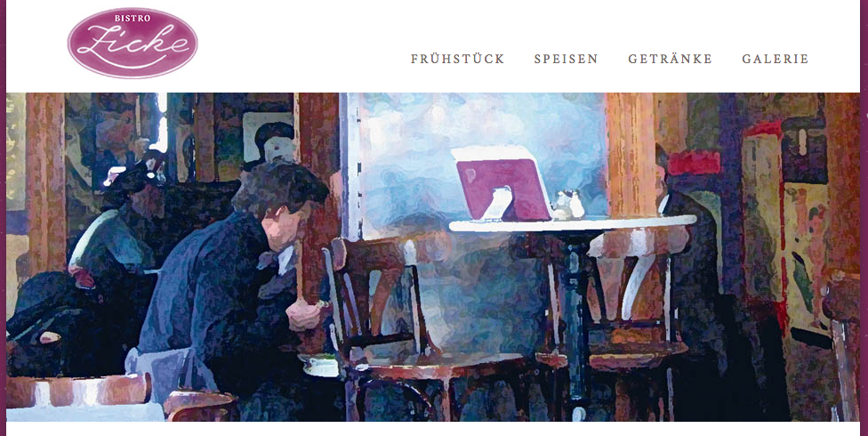Click the red poster on the right wall
868x436 pixels.
(695, 162)
